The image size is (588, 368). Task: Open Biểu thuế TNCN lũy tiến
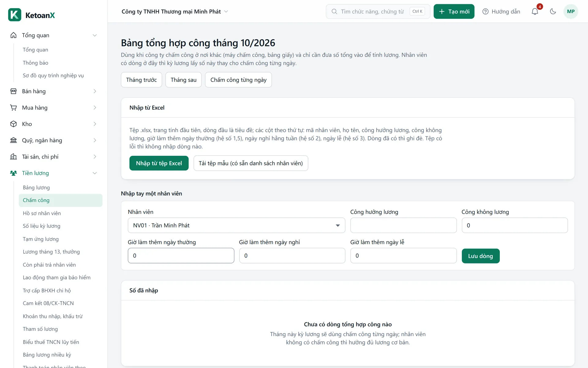(51, 342)
